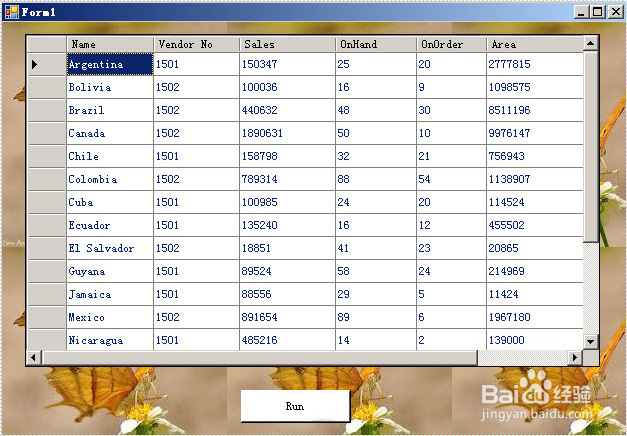Click the horizontal scrollbar thumb
Viewport: 627px width, 436px height.
point(260,357)
